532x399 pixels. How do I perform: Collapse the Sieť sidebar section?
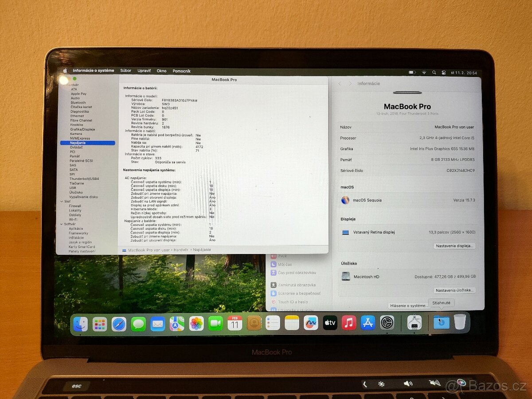coord(62,201)
